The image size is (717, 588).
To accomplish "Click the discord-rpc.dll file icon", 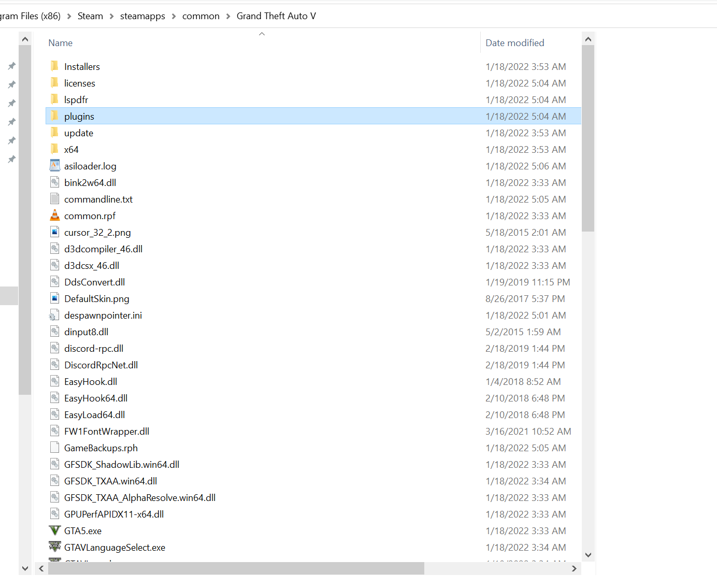I will [x=54, y=348].
